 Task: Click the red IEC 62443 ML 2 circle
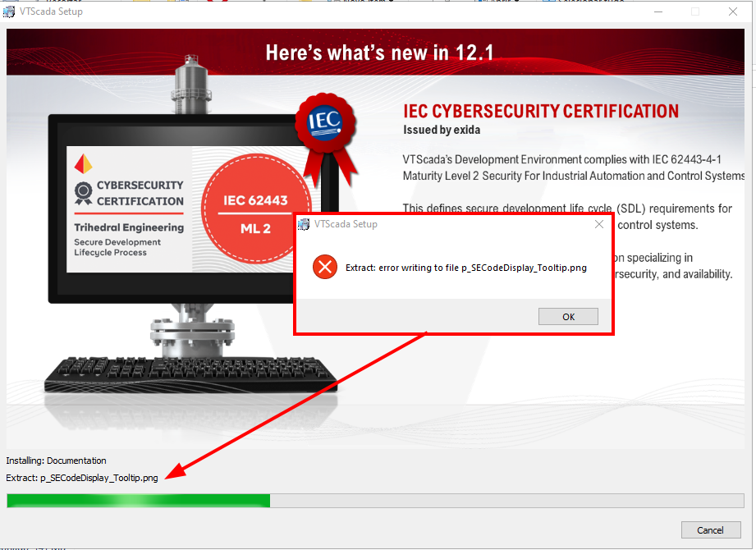255,209
